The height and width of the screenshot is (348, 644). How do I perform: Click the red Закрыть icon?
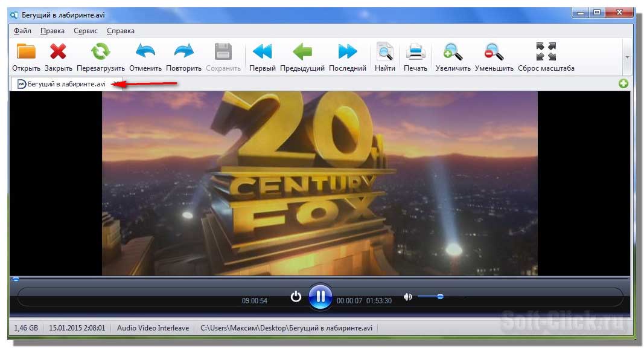pos(58,53)
